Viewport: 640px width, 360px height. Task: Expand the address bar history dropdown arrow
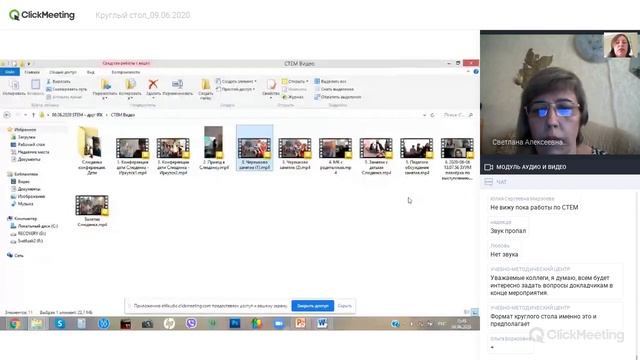click(424, 115)
